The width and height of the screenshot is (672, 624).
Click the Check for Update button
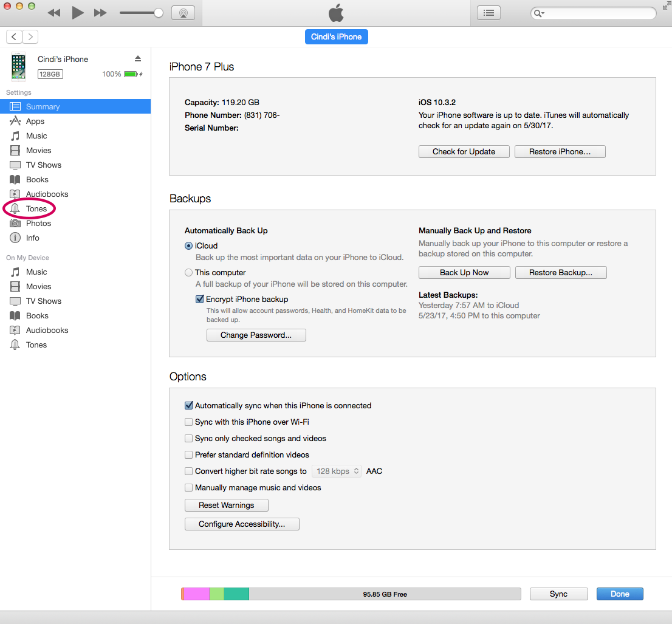pyautogui.click(x=464, y=152)
